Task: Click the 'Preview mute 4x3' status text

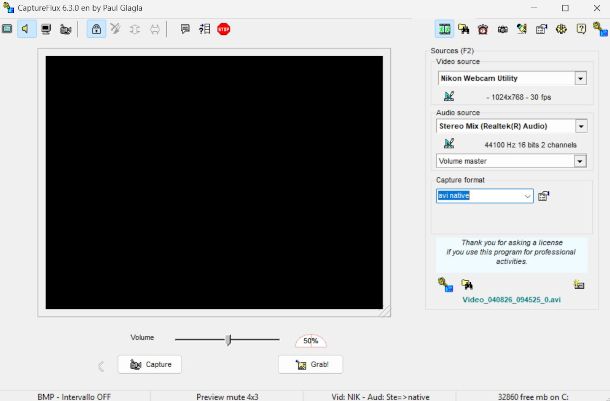Action: coord(227,397)
